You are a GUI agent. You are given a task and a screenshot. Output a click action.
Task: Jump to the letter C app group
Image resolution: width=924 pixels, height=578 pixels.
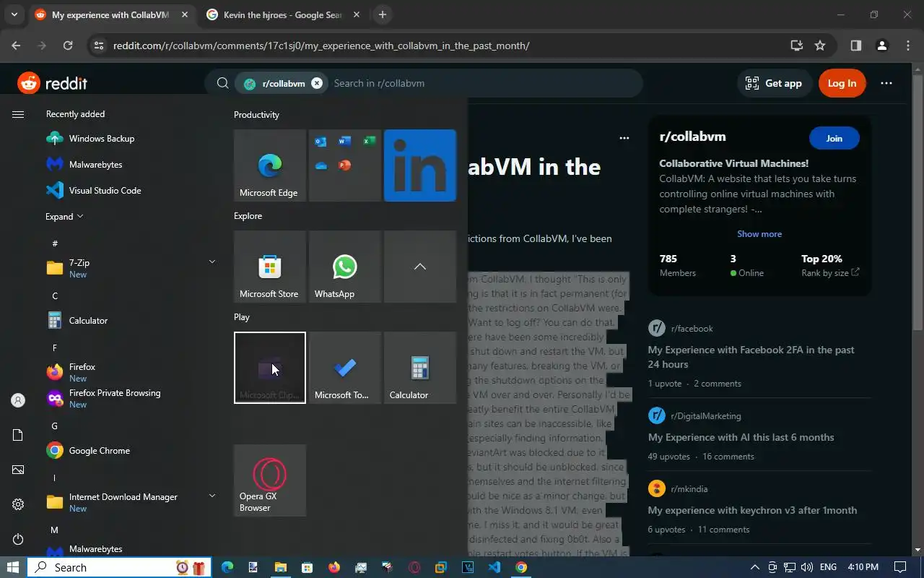point(55,296)
